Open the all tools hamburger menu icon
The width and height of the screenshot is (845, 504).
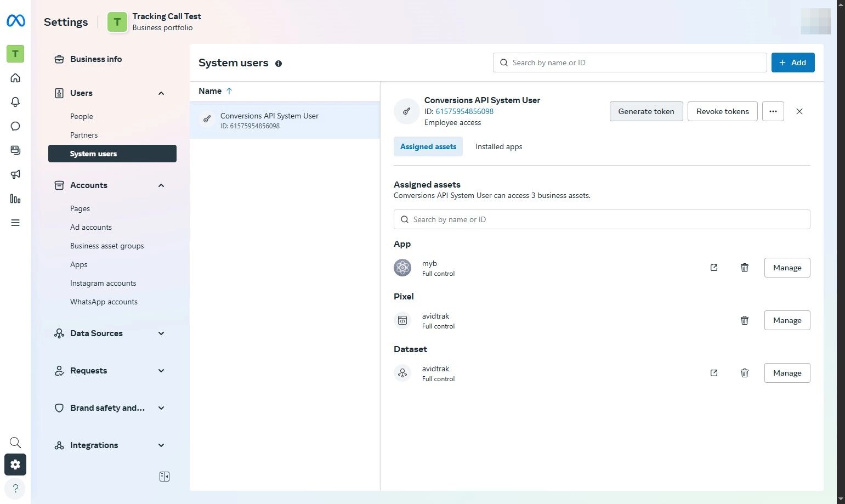point(15,223)
